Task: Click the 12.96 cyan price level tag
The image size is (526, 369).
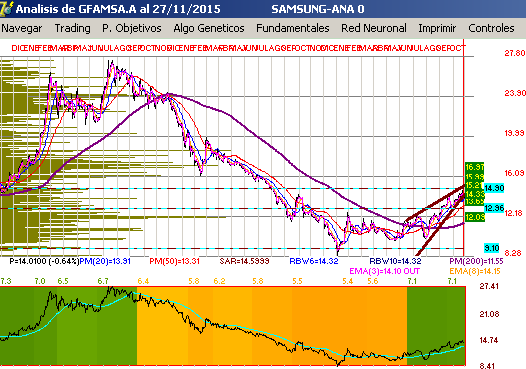Action: pyautogui.click(x=494, y=208)
